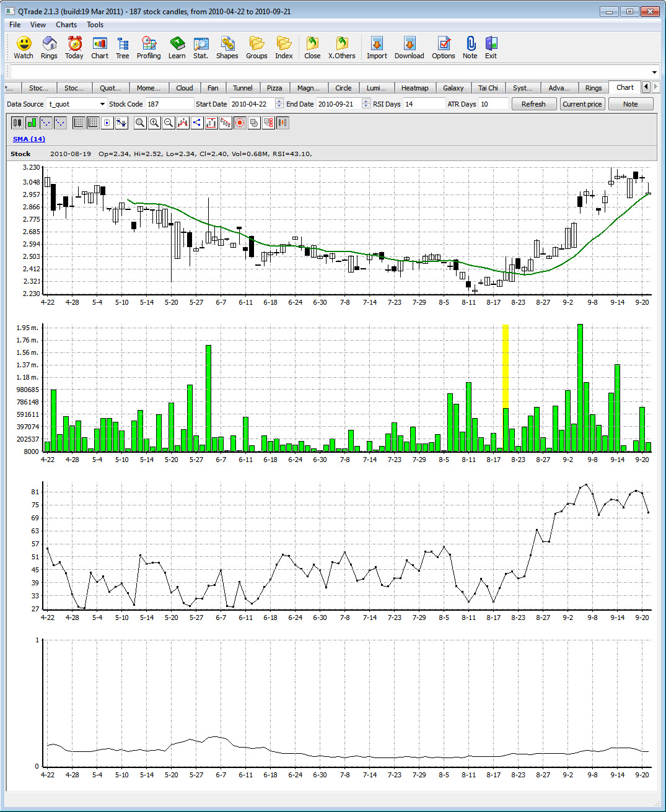This screenshot has width=666, height=812.
Task: Toggle the green volume bars chart mode
Action: tap(32, 123)
